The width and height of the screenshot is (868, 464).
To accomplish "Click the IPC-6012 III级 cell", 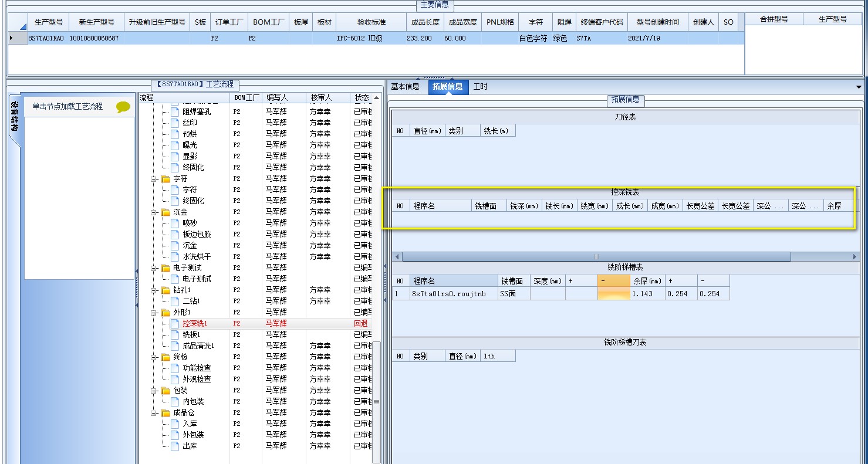I will coord(371,38).
